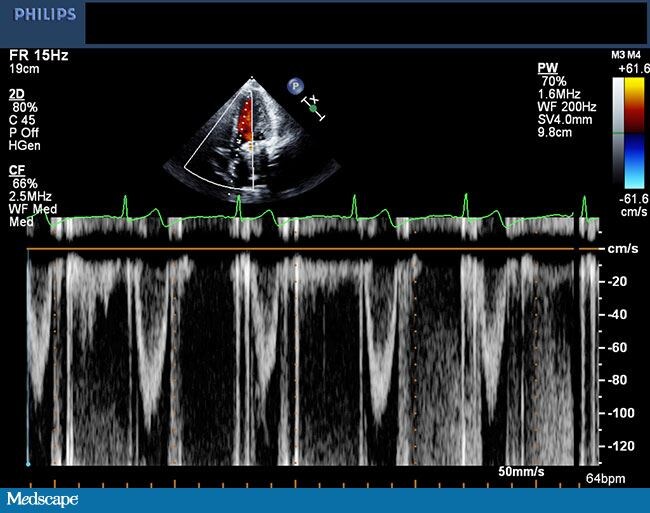Select the grayscale map bar
Viewport: 650px width, 513px height.
point(618,131)
